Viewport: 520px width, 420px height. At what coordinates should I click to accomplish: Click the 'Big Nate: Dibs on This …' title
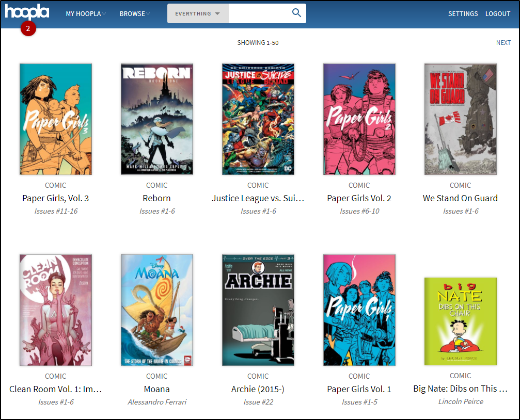click(x=460, y=389)
